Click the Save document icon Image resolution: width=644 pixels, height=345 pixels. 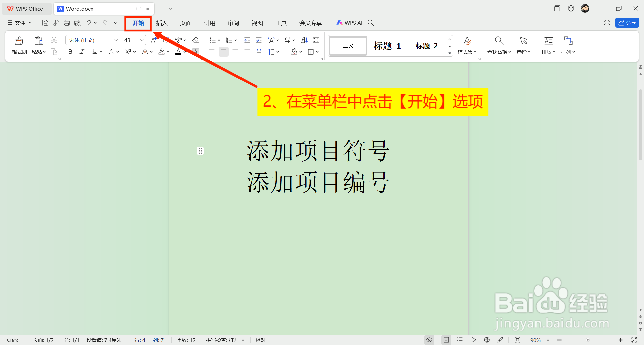click(x=45, y=23)
